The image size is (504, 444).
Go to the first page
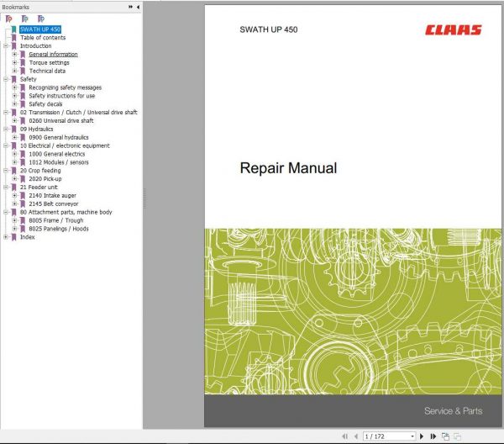point(345,436)
